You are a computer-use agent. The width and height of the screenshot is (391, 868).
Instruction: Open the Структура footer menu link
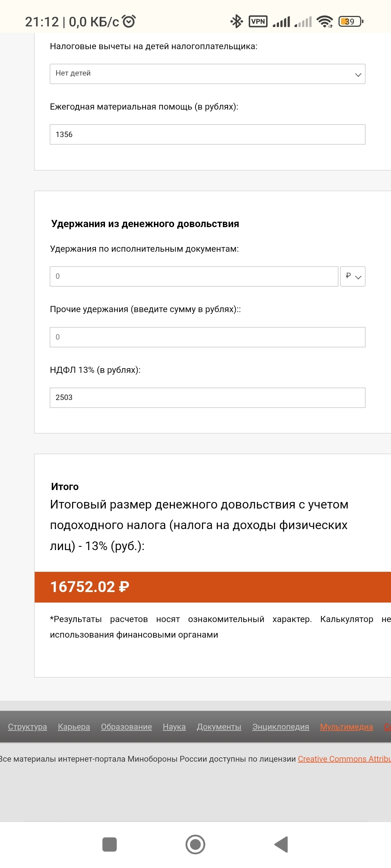click(28, 727)
